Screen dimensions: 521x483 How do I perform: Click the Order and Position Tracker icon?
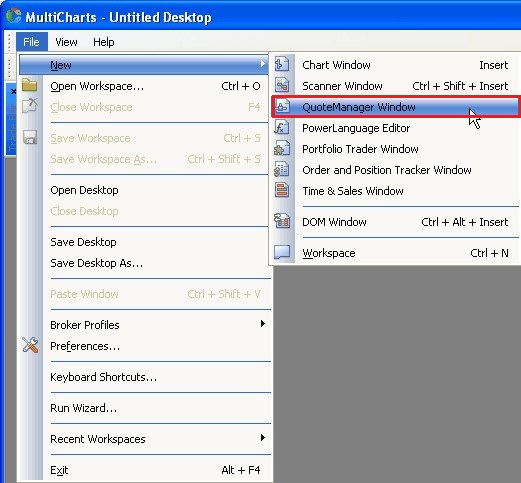(x=282, y=169)
